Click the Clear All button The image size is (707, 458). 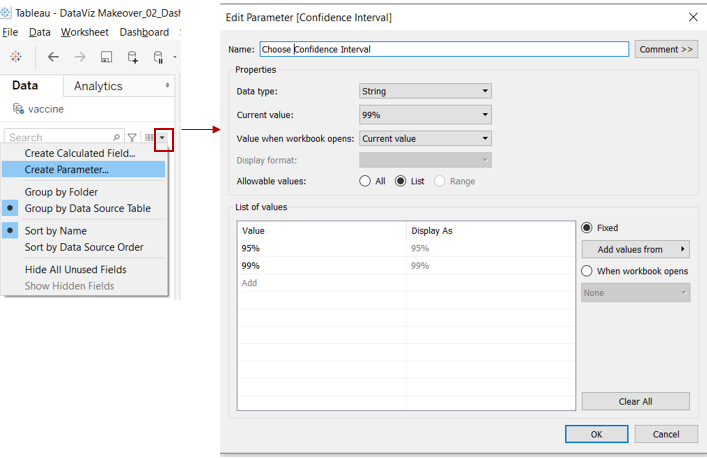coord(635,401)
